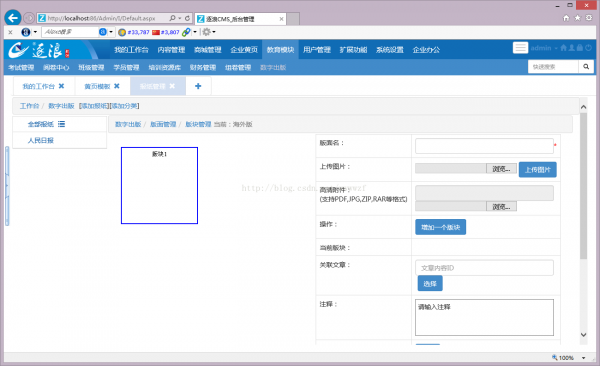Click the China flag rank icon
The image size is (600, 366).
[x=156, y=32]
